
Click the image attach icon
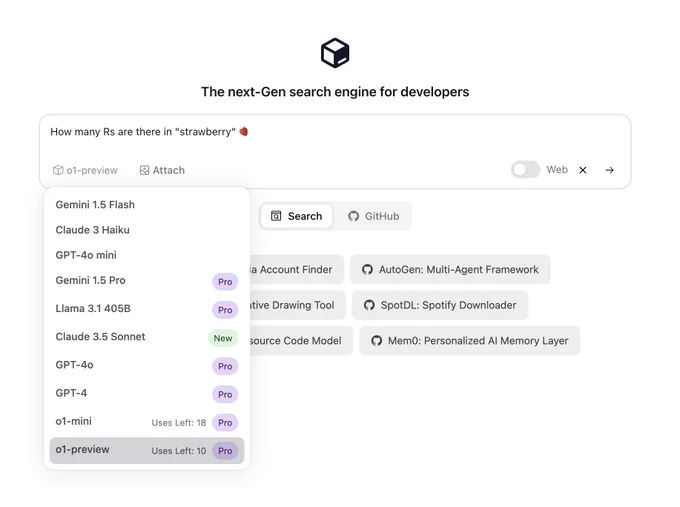(144, 170)
